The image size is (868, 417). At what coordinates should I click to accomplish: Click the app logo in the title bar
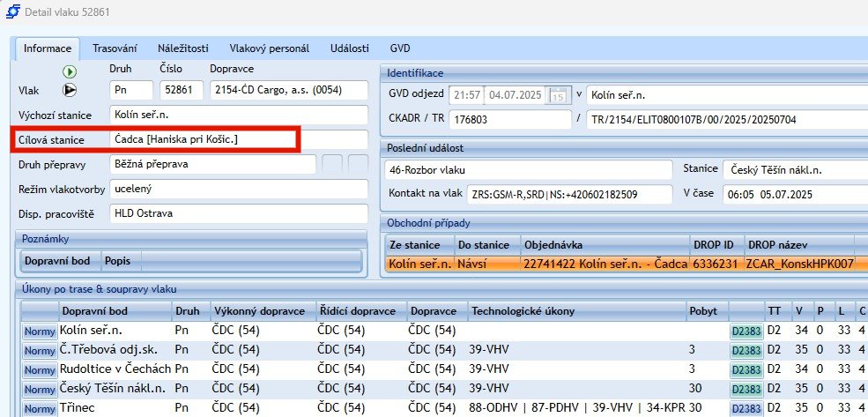click(13, 14)
